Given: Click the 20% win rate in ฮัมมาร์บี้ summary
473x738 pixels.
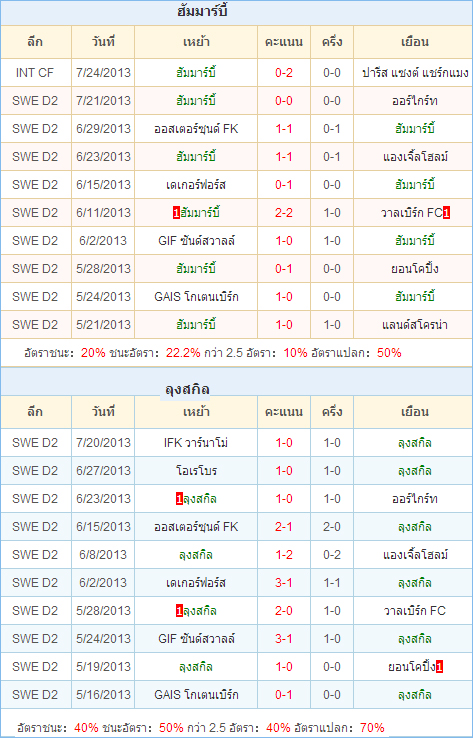Looking at the screenshot, I should (93, 353).
